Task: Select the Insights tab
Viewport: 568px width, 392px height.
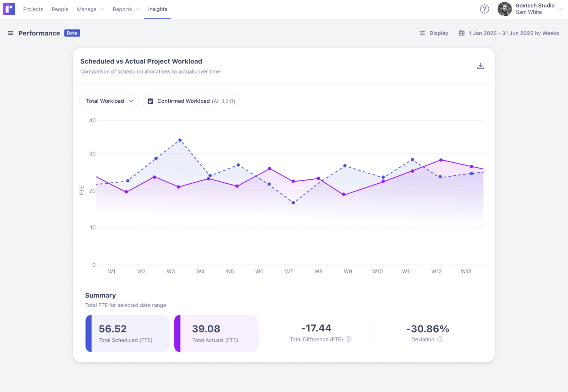Action: point(157,9)
